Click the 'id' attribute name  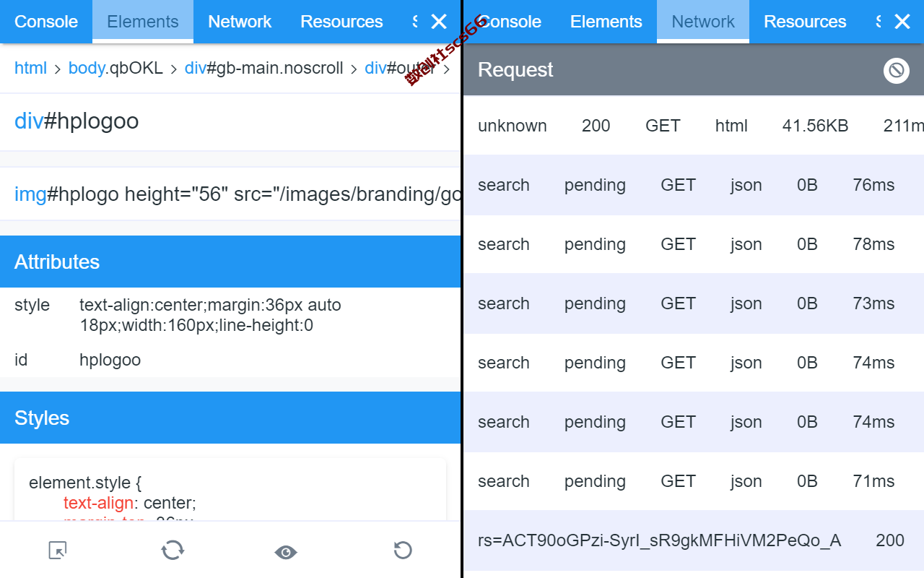click(x=21, y=360)
